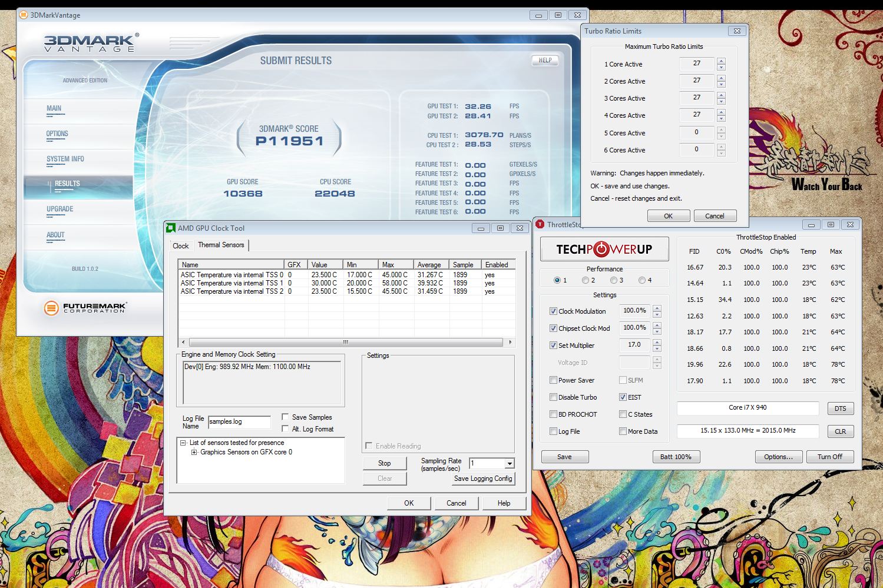This screenshot has width=883, height=588.
Task: Select performance profile 3 radio button
Action: tap(613, 280)
